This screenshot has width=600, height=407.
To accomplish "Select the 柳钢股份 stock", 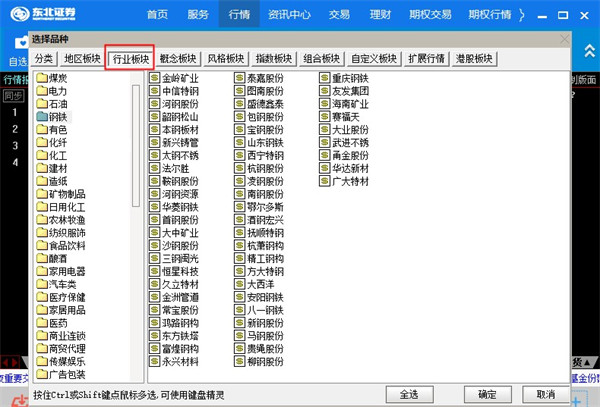I will coord(265,361).
